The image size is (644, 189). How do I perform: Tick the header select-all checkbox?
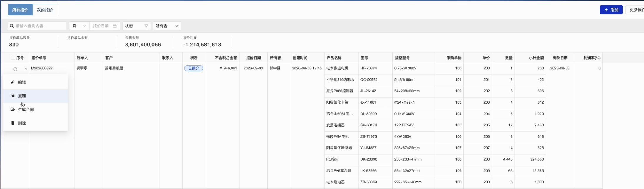[x=13, y=58]
